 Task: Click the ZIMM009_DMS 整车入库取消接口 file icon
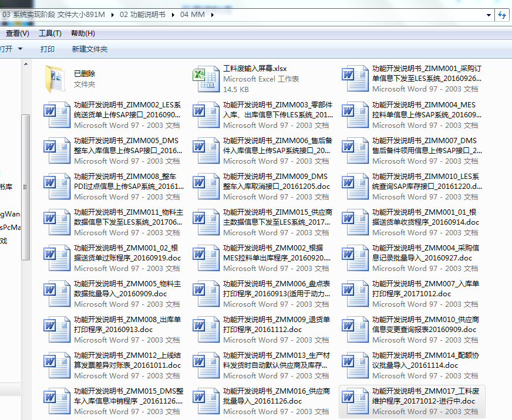click(x=206, y=187)
